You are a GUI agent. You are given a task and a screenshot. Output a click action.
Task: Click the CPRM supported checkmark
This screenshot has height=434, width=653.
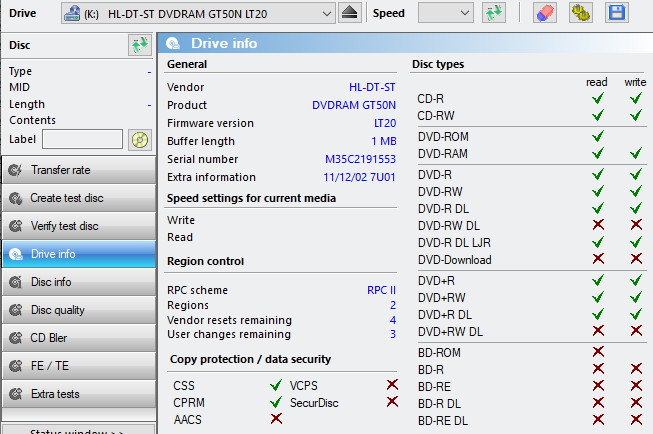276,402
